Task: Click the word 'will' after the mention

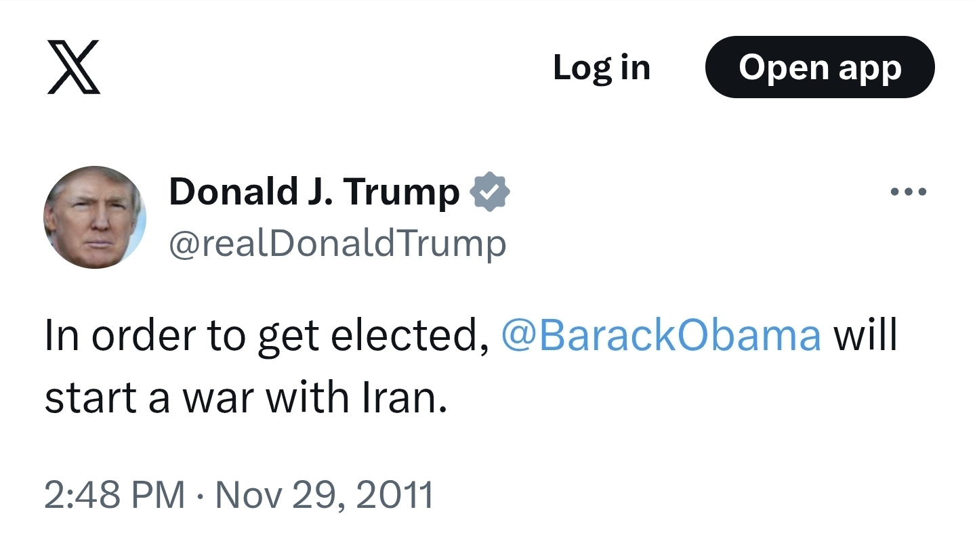Action: 865,335
